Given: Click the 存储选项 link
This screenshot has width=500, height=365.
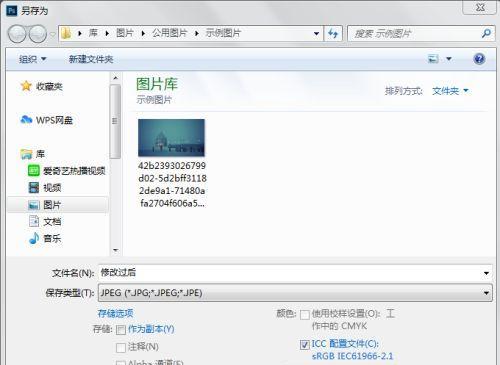Looking at the screenshot, I should (115, 313).
